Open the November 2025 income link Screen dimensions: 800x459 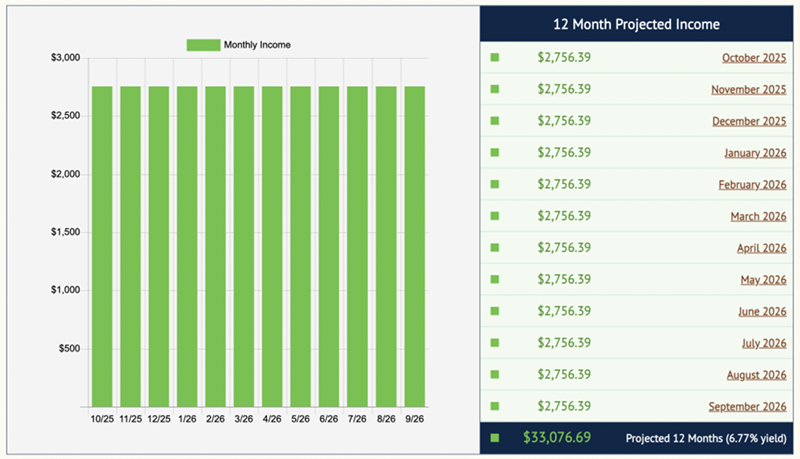(x=749, y=89)
